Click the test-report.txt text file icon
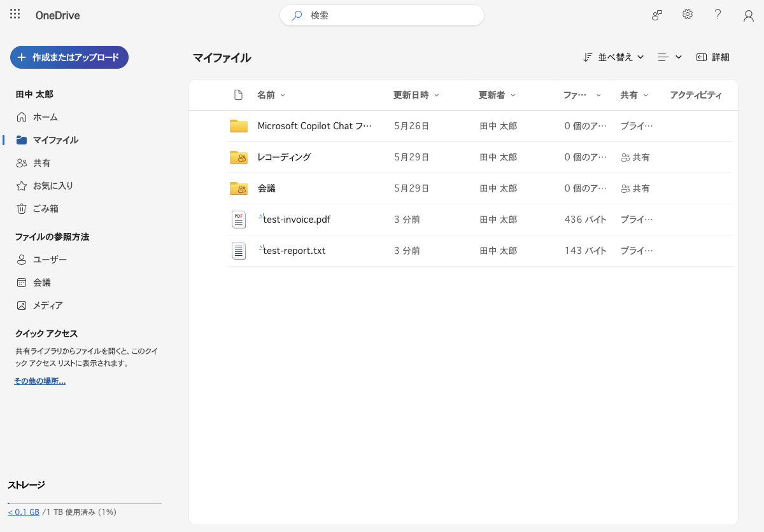Viewport: 764px width, 532px height. [239, 251]
